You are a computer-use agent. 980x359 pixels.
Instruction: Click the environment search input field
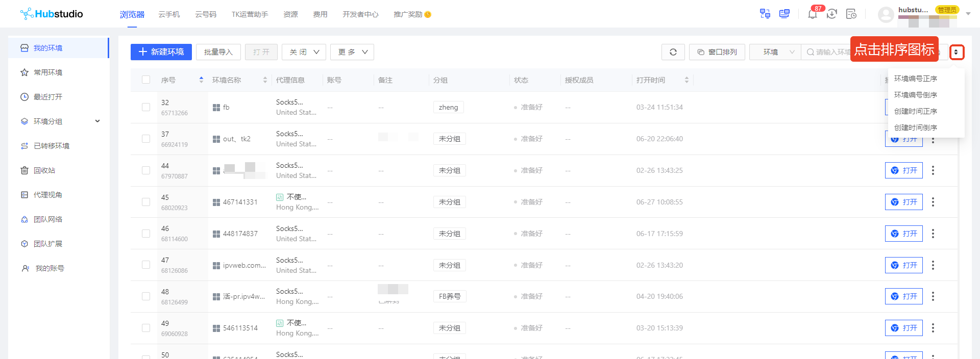click(833, 52)
